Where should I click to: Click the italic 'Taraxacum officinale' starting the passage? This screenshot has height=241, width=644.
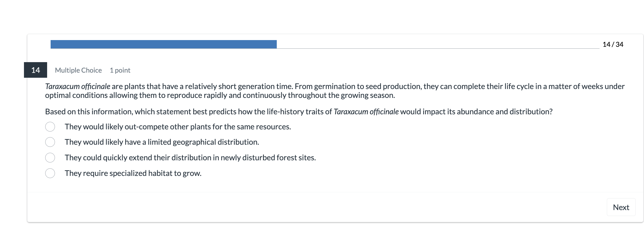[x=78, y=86]
